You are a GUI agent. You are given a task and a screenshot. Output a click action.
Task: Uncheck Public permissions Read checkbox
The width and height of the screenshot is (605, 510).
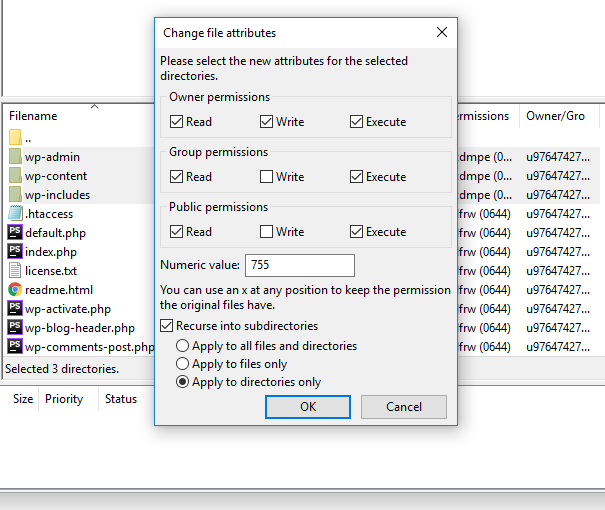pyautogui.click(x=176, y=231)
